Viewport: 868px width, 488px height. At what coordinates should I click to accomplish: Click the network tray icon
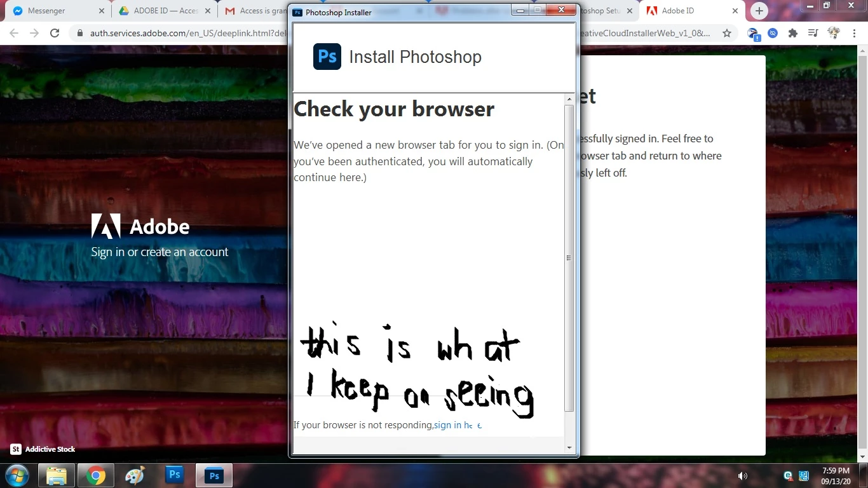[803, 476]
